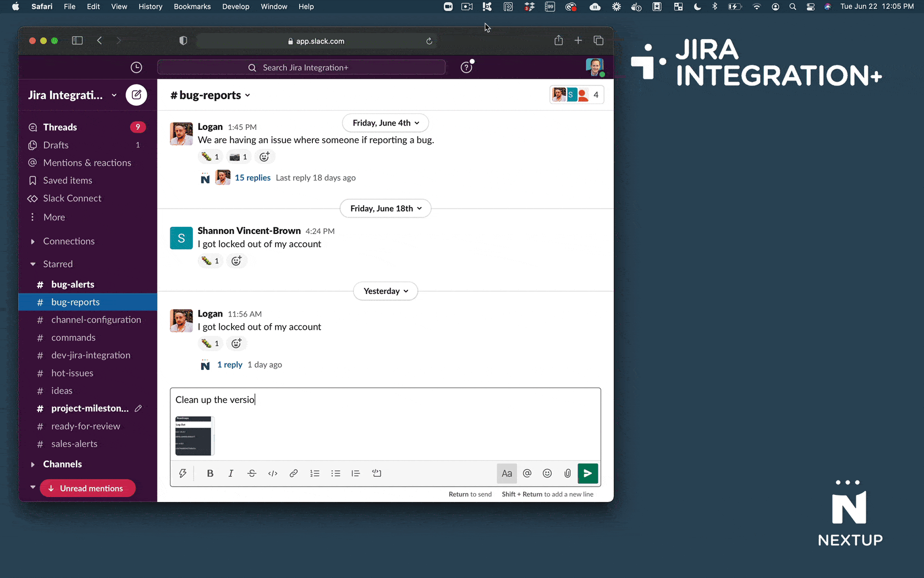Start an ordered list in the composer

(315, 473)
